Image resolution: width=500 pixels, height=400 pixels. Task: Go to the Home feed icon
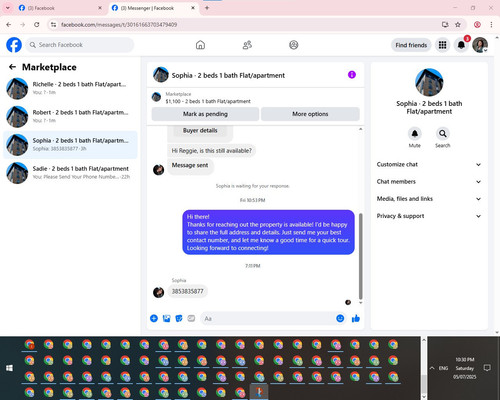coord(200,45)
